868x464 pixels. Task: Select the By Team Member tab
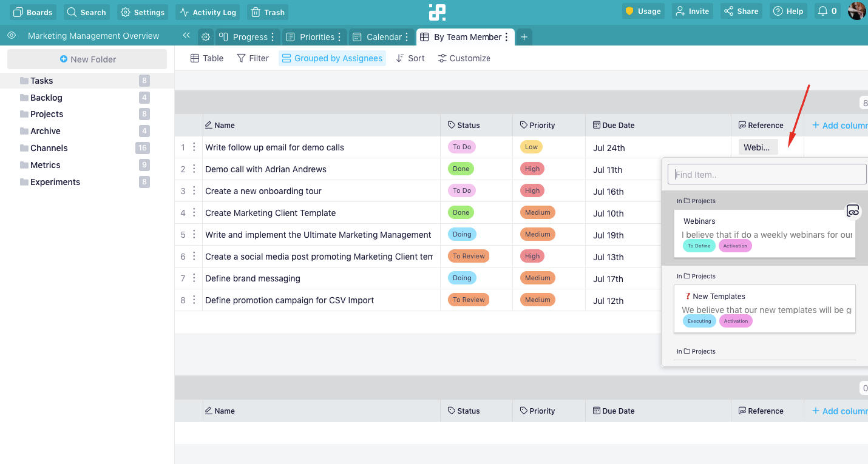pos(461,37)
